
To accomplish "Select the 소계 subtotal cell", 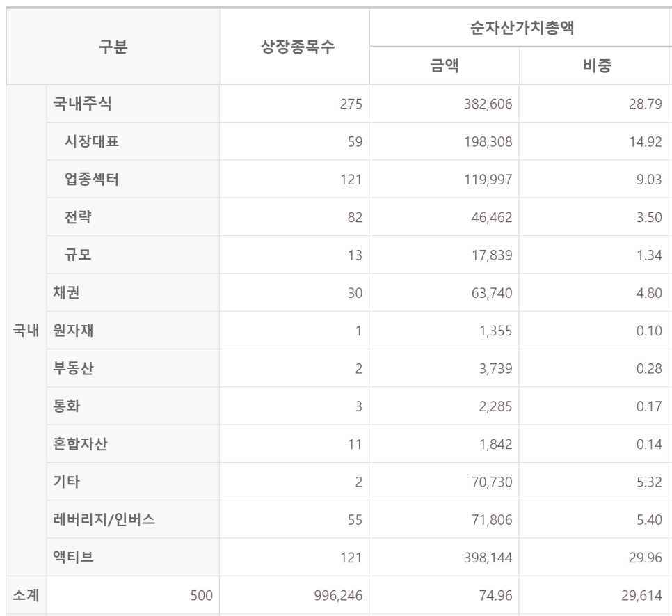I will [26, 595].
